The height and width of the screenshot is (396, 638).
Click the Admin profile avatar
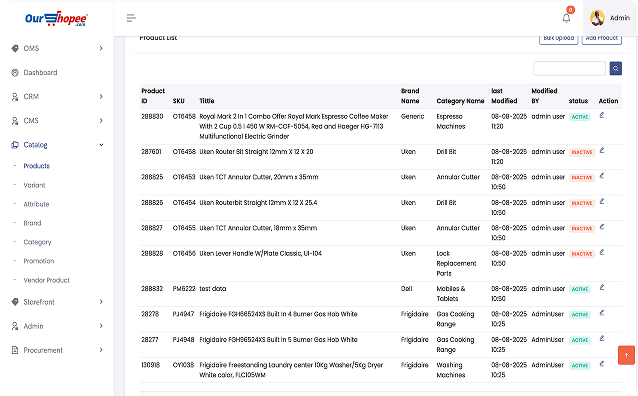(x=597, y=18)
